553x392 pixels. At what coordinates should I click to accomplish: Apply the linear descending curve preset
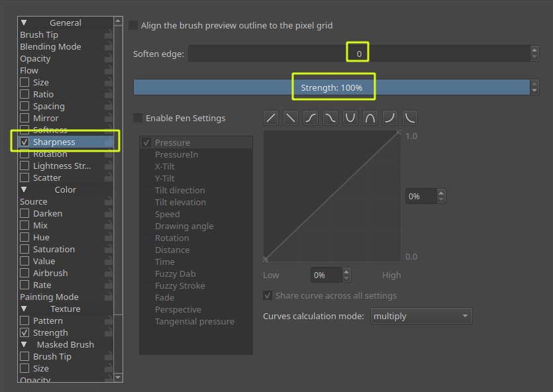(291, 118)
